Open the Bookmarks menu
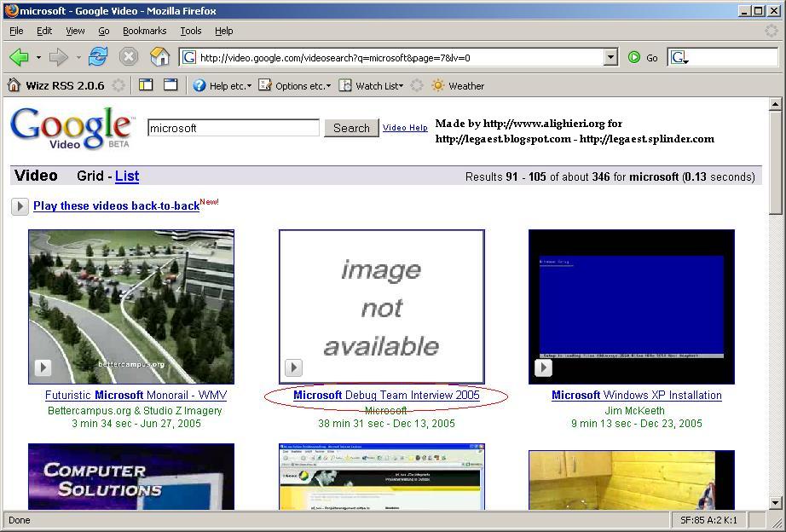Image resolution: width=786 pixels, height=532 pixels. (144, 31)
